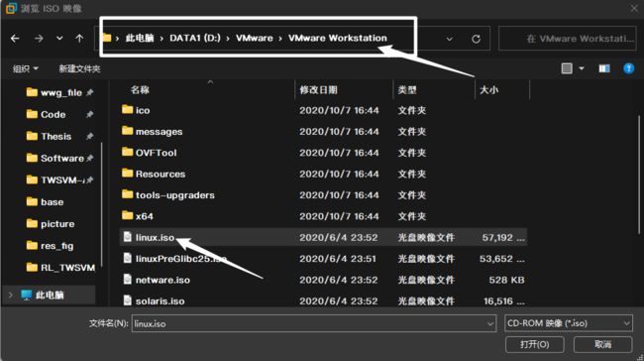Click the file list vertical scrollbar
The height and width of the screenshot is (361, 644).
639,175
